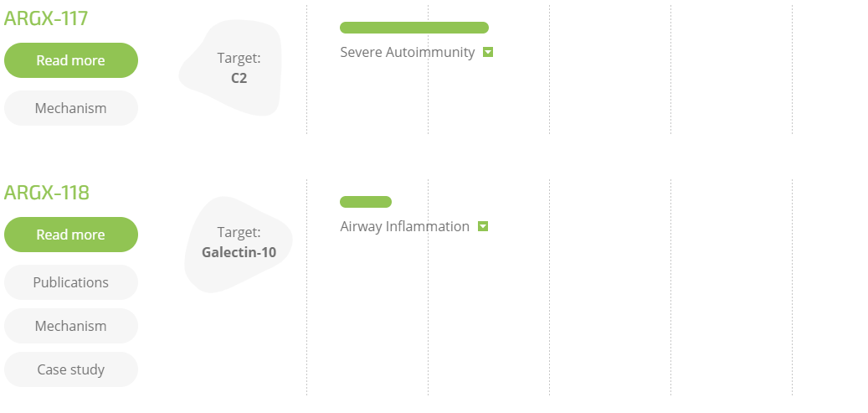
Task: Click the Airway Inflammation label
Action: (404, 226)
